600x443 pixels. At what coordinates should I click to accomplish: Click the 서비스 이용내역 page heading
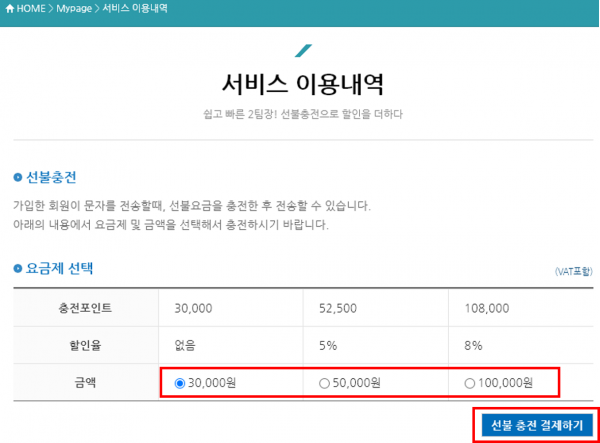(x=303, y=84)
